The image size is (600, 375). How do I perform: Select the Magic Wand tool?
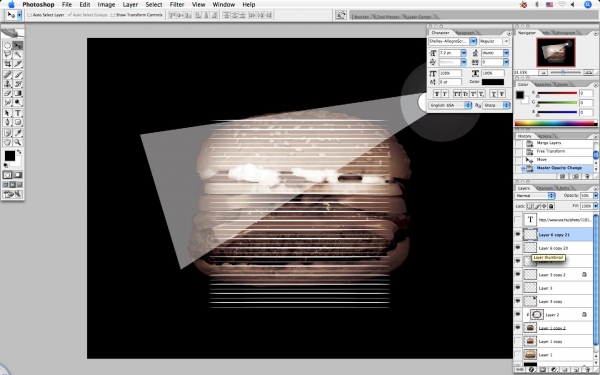point(18,55)
